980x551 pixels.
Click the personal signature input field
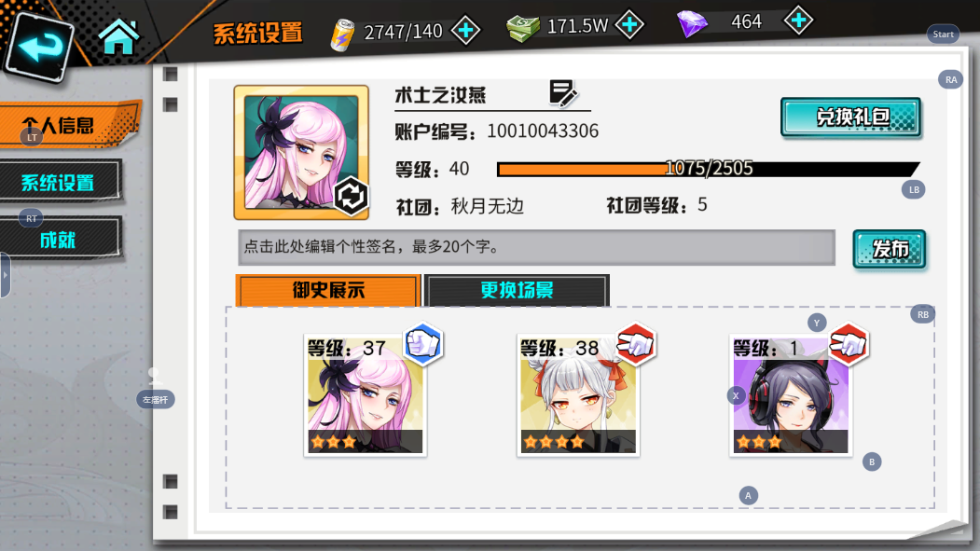pyautogui.click(x=536, y=247)
